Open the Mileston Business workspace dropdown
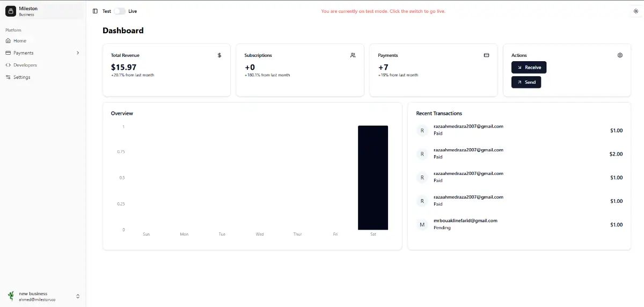Viewport: 644px width, 307px height. tap(43, 11)
